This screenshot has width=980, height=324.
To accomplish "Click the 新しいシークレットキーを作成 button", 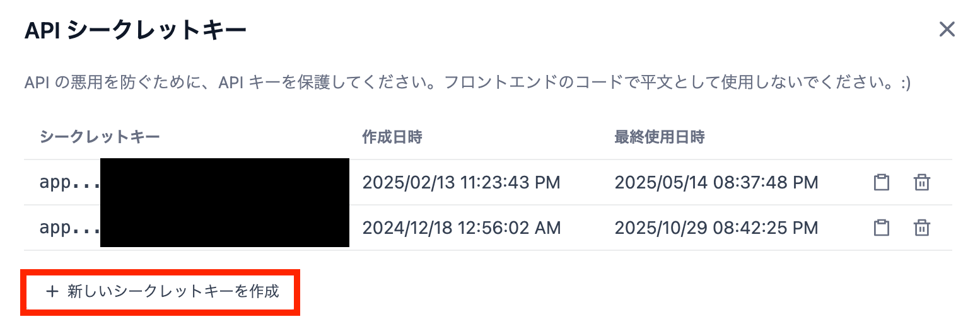I will coord(161,291).
